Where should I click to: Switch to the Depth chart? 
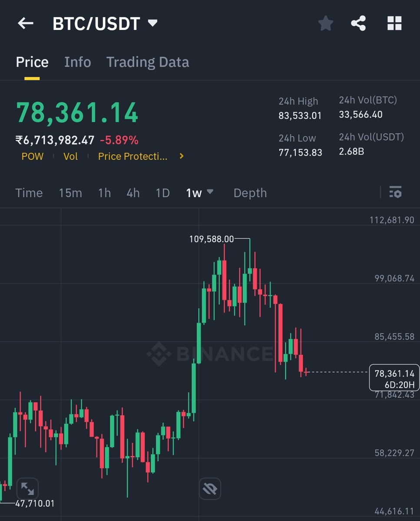[x=250, y=193]
